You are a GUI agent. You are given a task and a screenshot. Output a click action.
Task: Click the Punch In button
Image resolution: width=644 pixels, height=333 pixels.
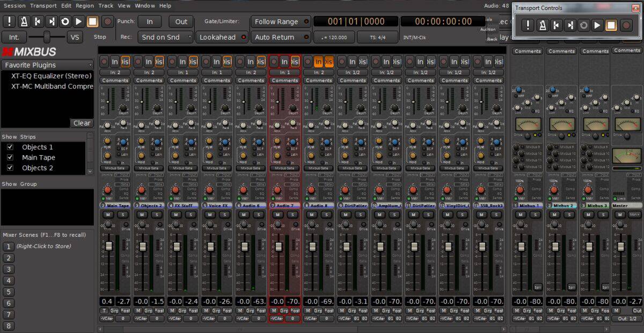[149, 21]
